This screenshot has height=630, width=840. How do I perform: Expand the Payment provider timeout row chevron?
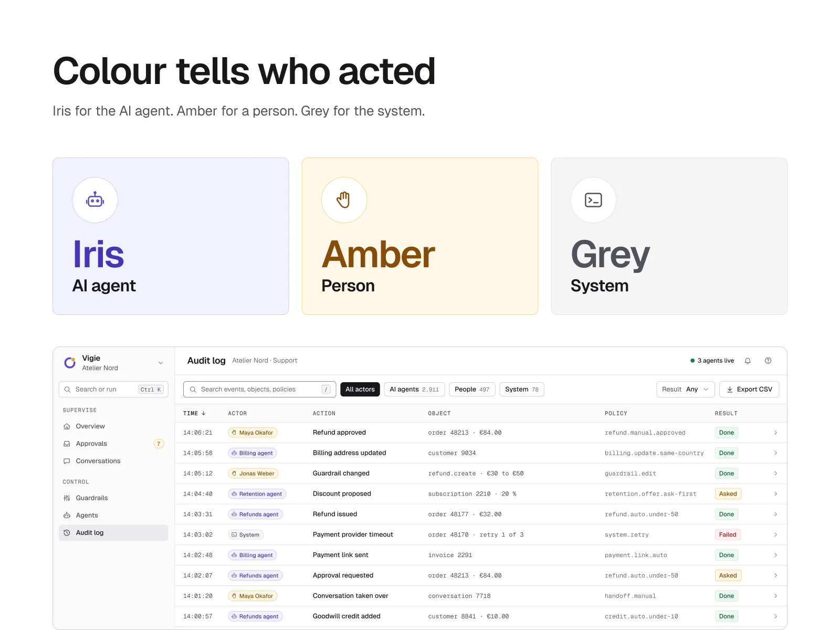point(775,534)
